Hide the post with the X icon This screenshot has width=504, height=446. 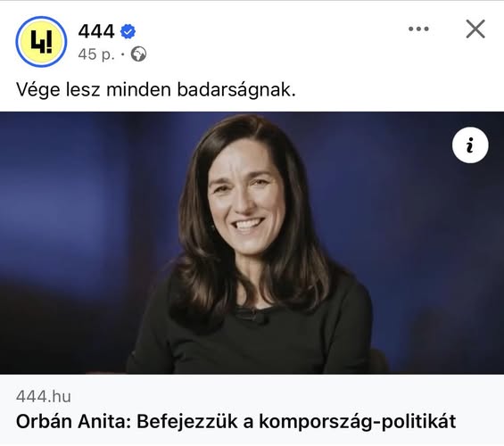[475, 29]
